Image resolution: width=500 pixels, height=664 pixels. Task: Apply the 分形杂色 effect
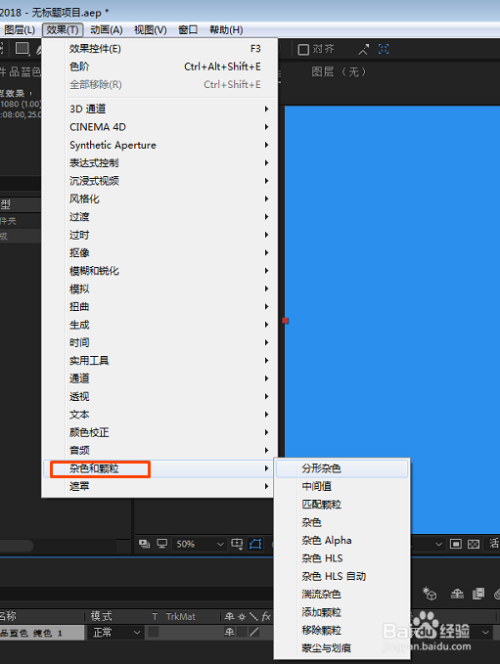pyautogui.click(x=342, y=468)
